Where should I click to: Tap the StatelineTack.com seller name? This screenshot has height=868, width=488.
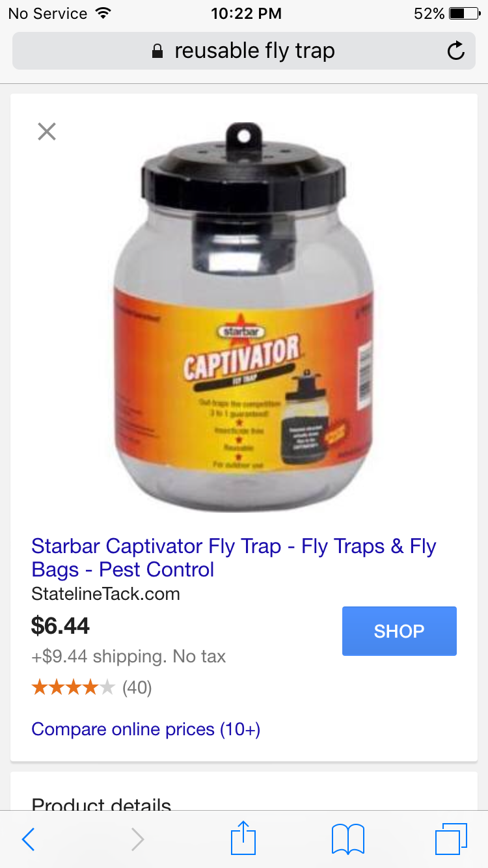click(x=105, y=594)
